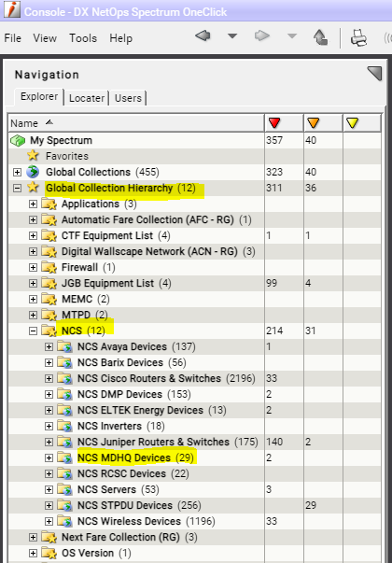Click NCS DMP Devices collection icon
392x563 pixels.
65,394
